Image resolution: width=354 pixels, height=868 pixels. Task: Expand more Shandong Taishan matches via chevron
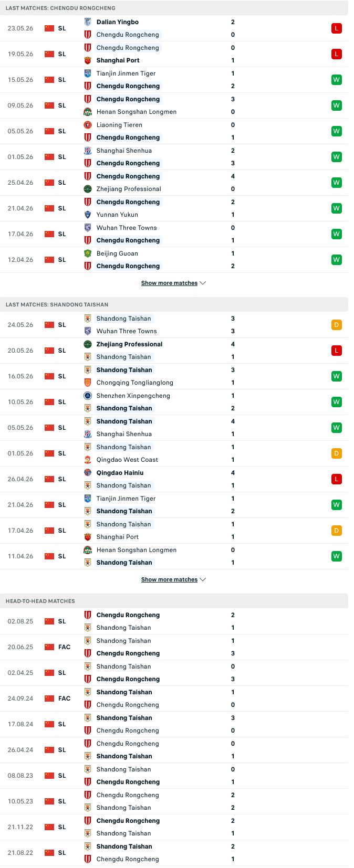[203, 580]
